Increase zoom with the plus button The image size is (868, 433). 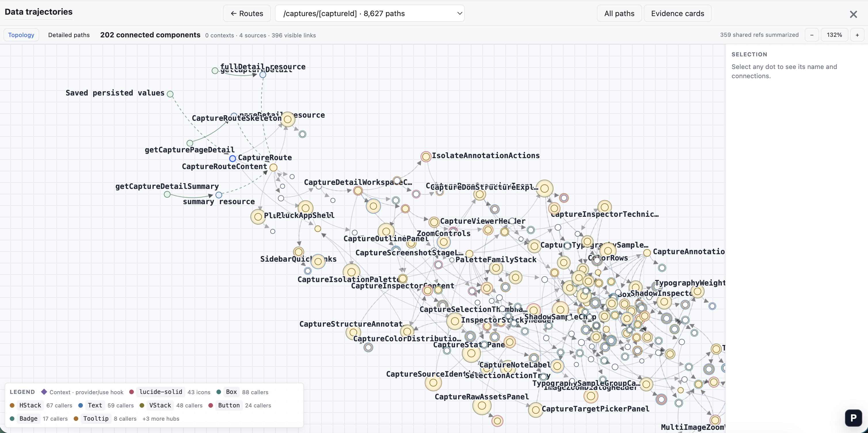pyautogui.click(x=857, y=35)
